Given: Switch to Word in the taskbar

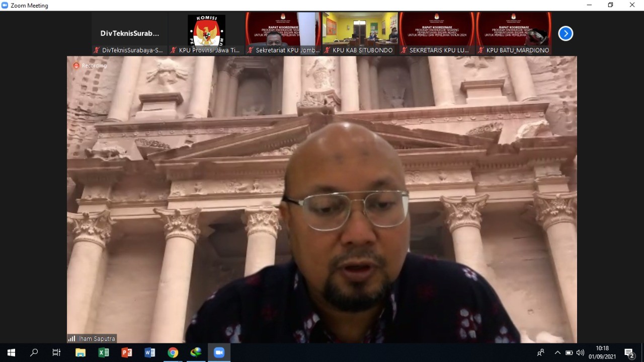Looking at the screenshot, I should click(x=149, y=352).
